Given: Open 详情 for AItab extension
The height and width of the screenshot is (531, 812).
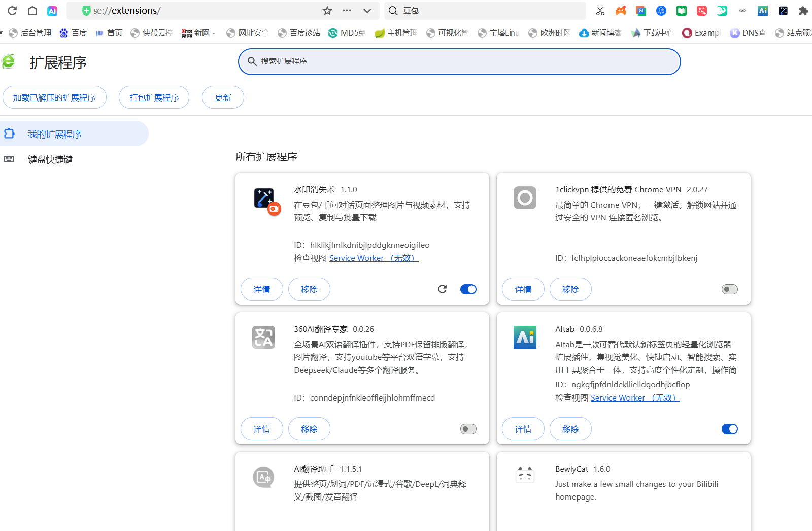Looking at the screenshot, I should point(523,429).
